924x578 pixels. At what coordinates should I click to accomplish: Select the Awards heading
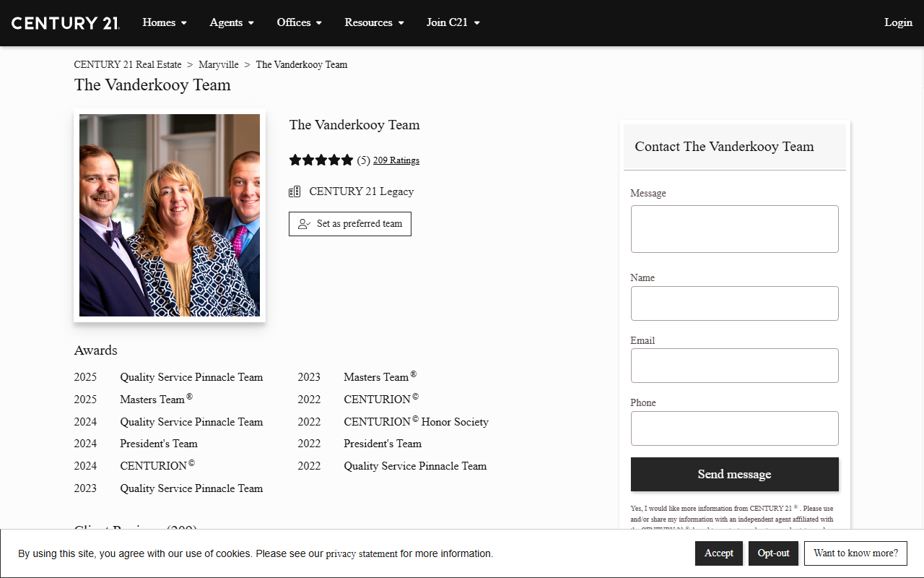tap(96, 350)
